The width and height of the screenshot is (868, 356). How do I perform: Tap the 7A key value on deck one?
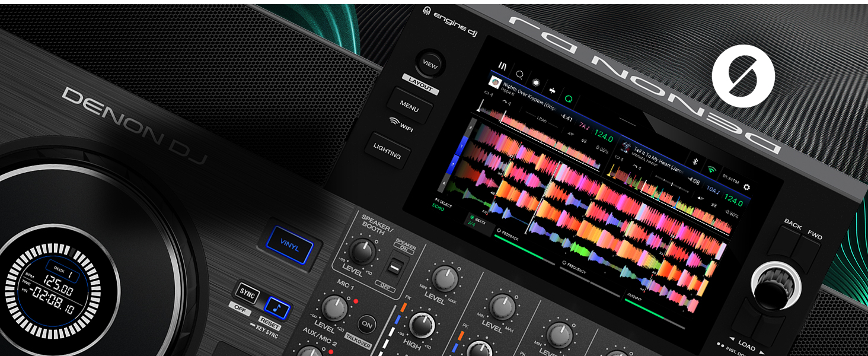click(584, 125)
